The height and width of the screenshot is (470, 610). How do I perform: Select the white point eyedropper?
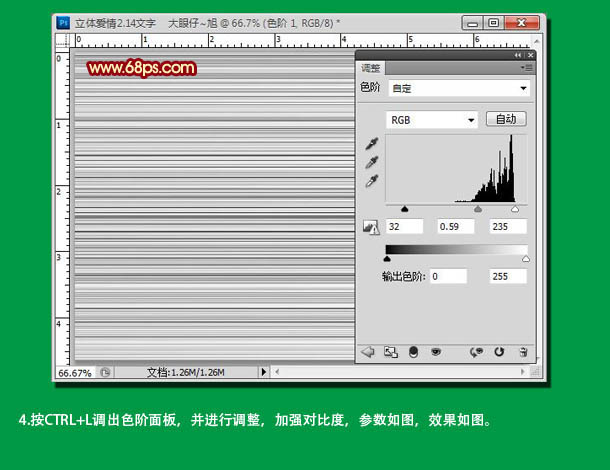pos(372,181)
